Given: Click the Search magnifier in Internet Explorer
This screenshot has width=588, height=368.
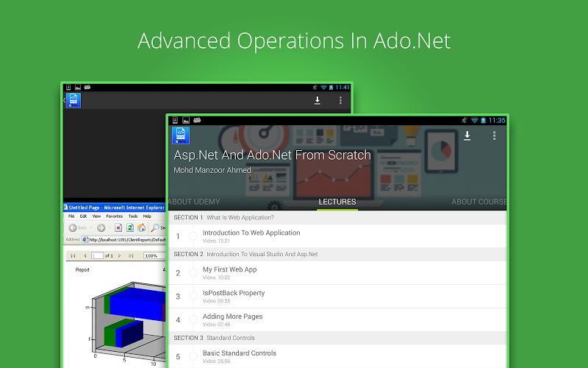Looking at the screenshot, I should (154, 227).
